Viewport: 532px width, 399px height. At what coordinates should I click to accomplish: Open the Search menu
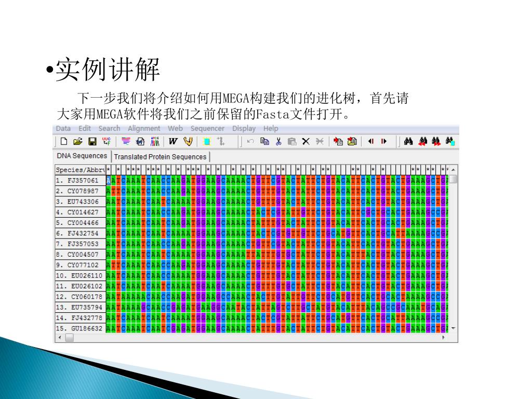click(109, 128)
